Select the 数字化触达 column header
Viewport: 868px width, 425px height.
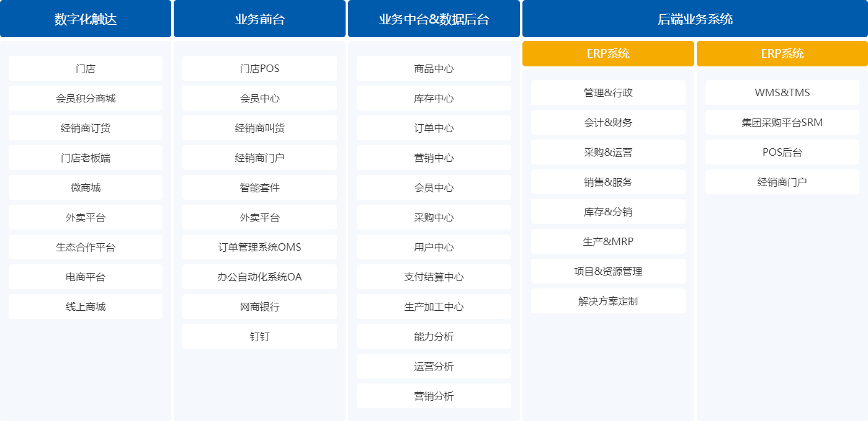(86, 19)
